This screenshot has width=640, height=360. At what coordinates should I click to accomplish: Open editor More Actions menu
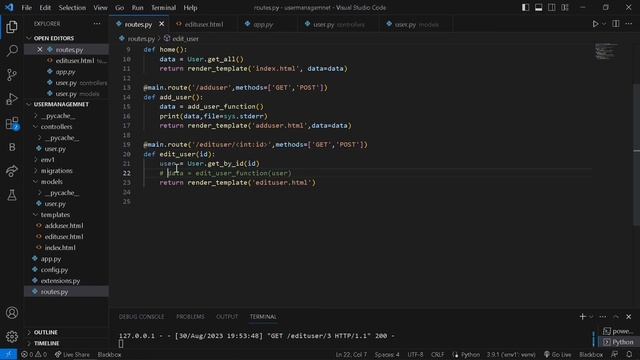pyautogui.click(x=629, y=24)
